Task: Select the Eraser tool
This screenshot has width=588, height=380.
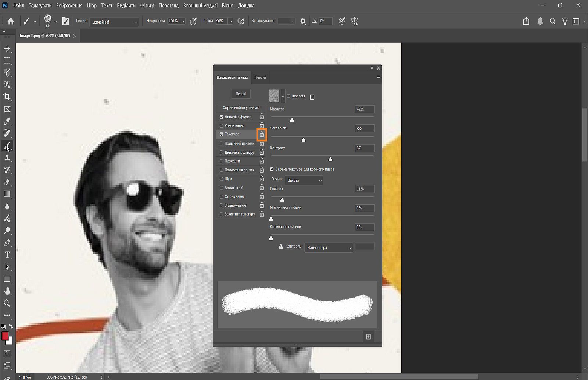Action: pos(7,182)
